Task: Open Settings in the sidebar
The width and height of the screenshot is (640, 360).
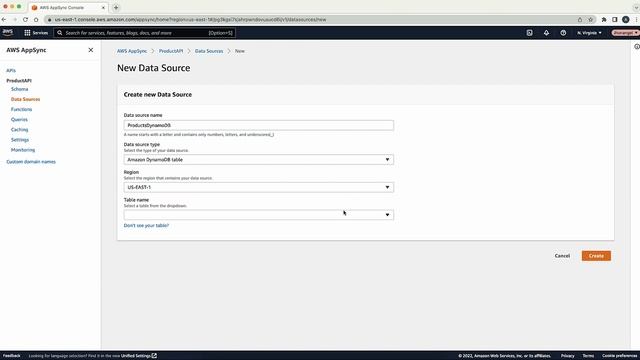Action: (x=20, y=140)
